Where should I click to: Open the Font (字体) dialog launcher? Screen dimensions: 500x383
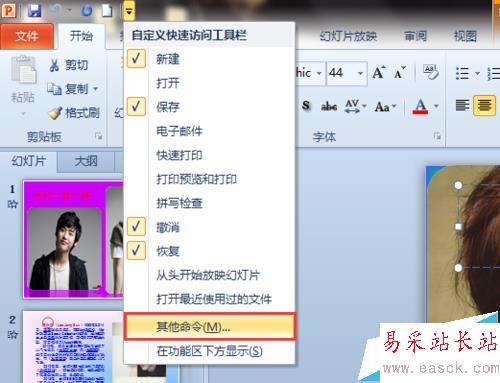437,136
